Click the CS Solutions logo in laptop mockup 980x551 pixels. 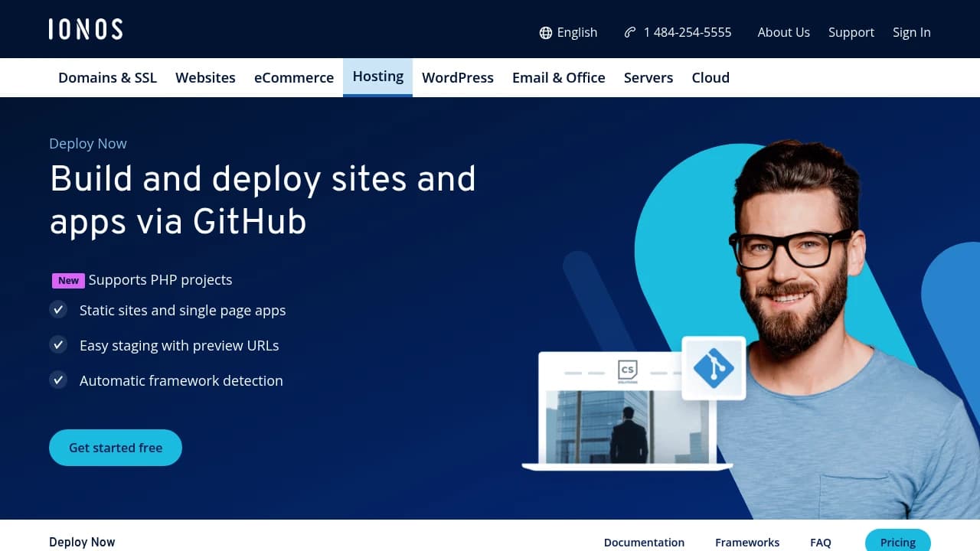(x=627, y=372)
